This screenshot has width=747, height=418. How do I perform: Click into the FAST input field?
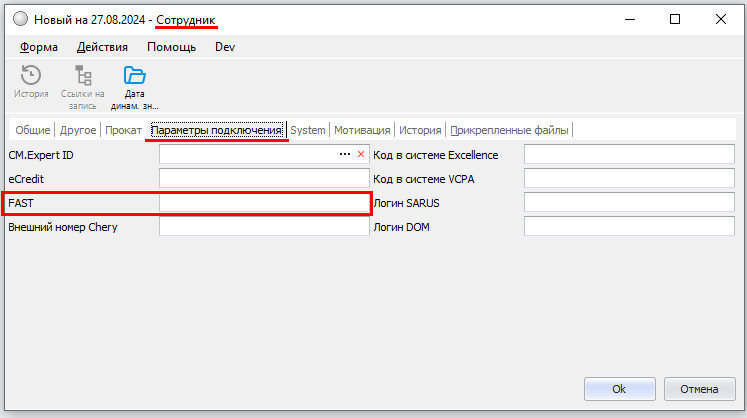(264, 203)
